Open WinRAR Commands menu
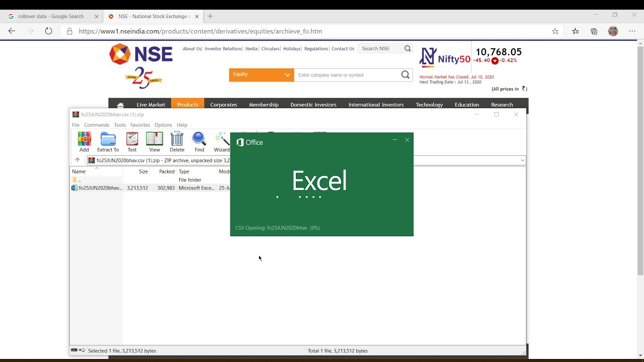 tap(97, 125)
